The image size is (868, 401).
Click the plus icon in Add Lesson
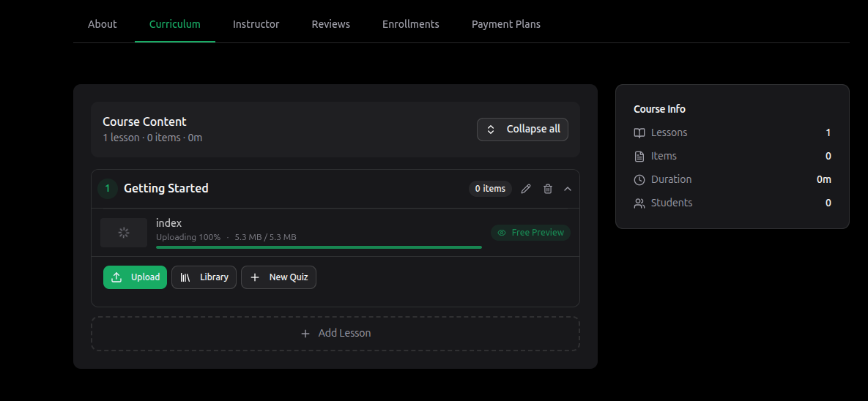[x=305, y=334]
